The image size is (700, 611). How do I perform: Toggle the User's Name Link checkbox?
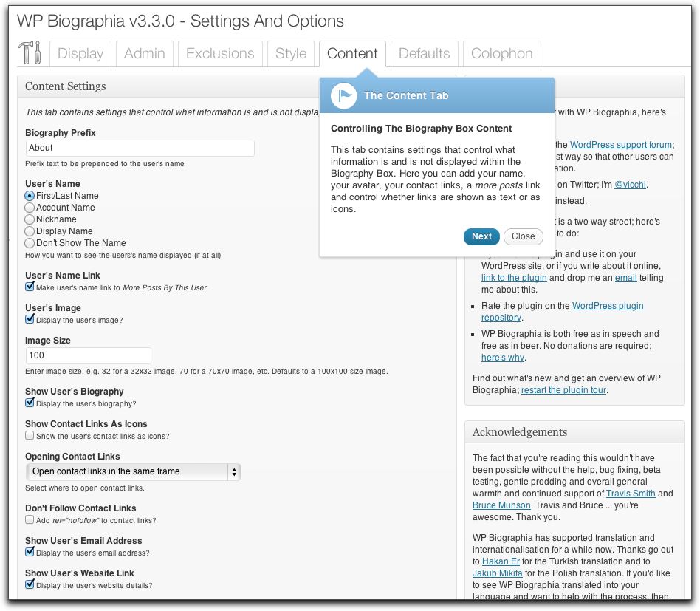[30, 287]
